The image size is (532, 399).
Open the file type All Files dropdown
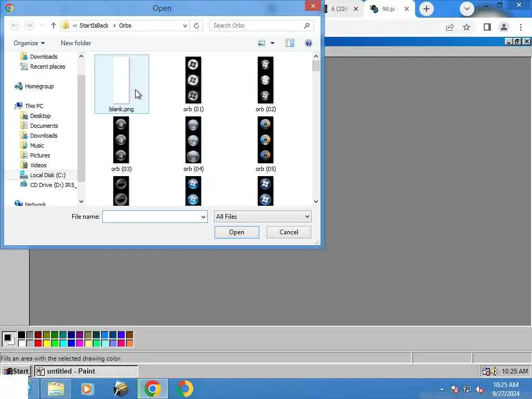coord(262,217)
